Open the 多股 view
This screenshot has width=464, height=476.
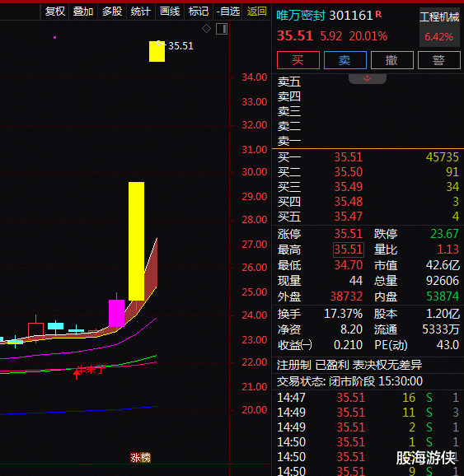pyautogui.click(x=112, y=12)
